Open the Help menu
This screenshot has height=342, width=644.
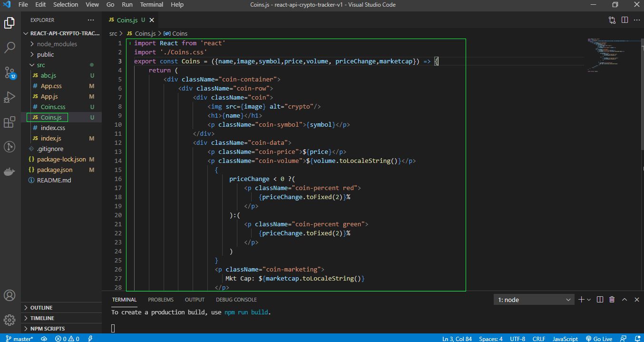point(177,5)
